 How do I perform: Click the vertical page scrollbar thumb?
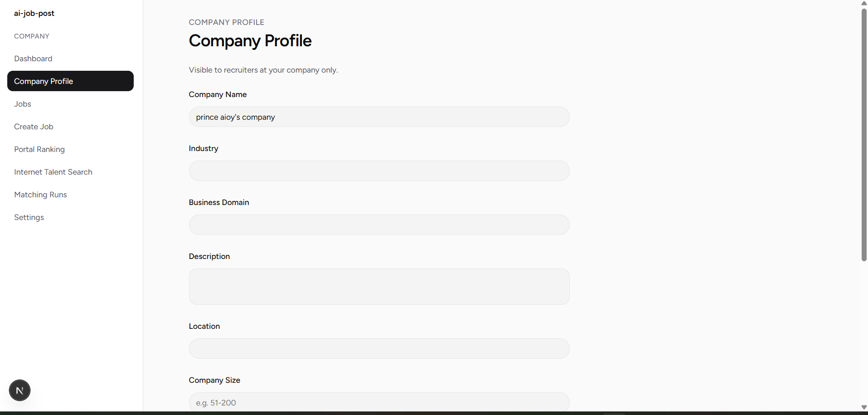864,135
